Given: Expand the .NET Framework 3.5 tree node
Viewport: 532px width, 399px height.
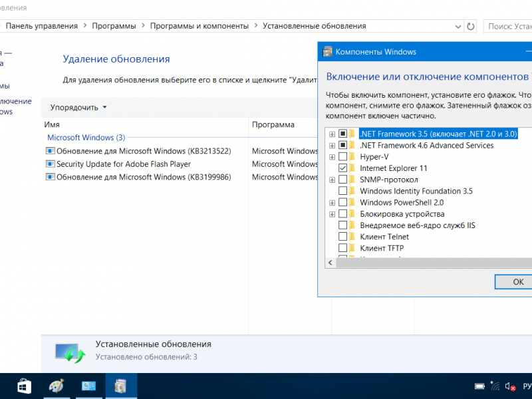Looking at the screenshot, I should (332, 134).
